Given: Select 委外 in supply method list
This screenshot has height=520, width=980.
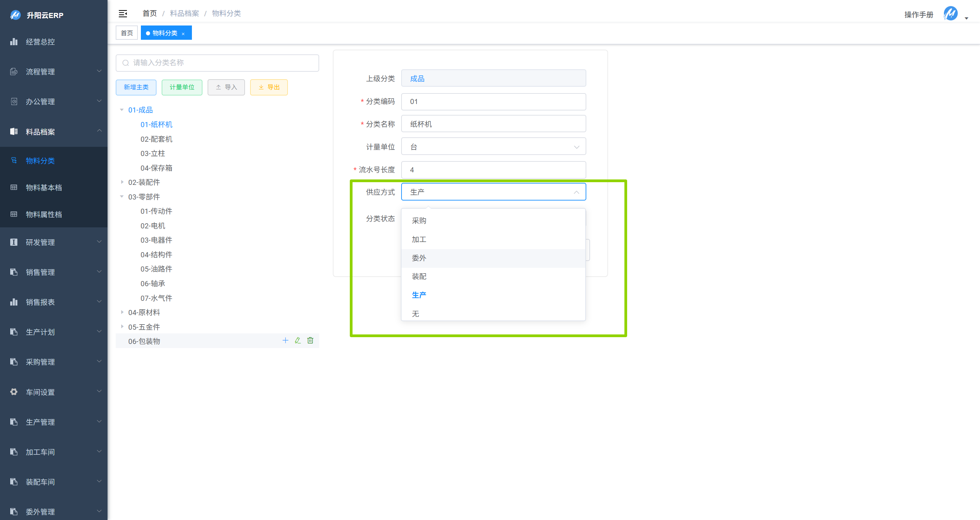Looking at the screenshot, I should 419,258.
